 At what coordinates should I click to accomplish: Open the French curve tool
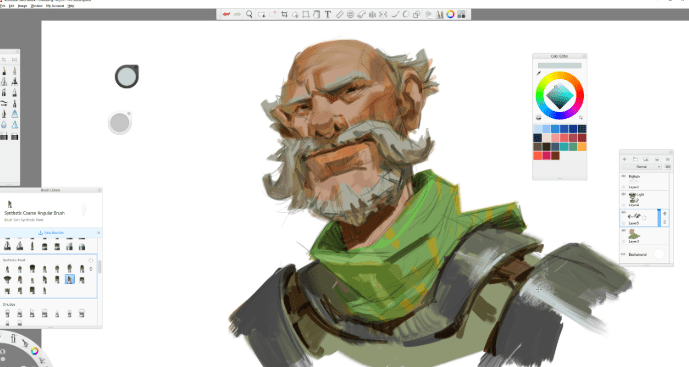point(361,15)
